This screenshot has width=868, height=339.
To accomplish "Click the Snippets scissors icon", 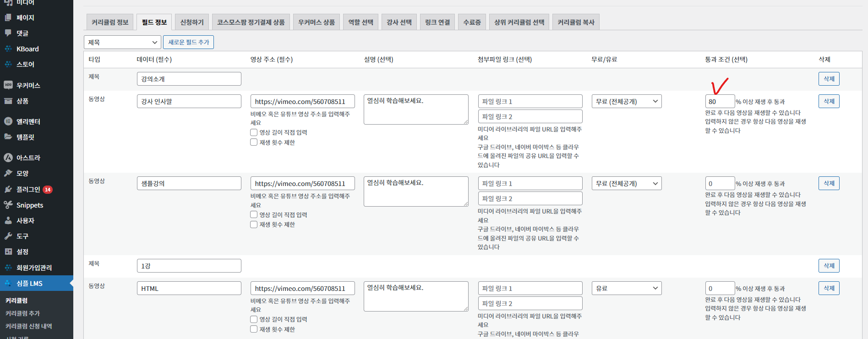I will (x=8, y=205).
